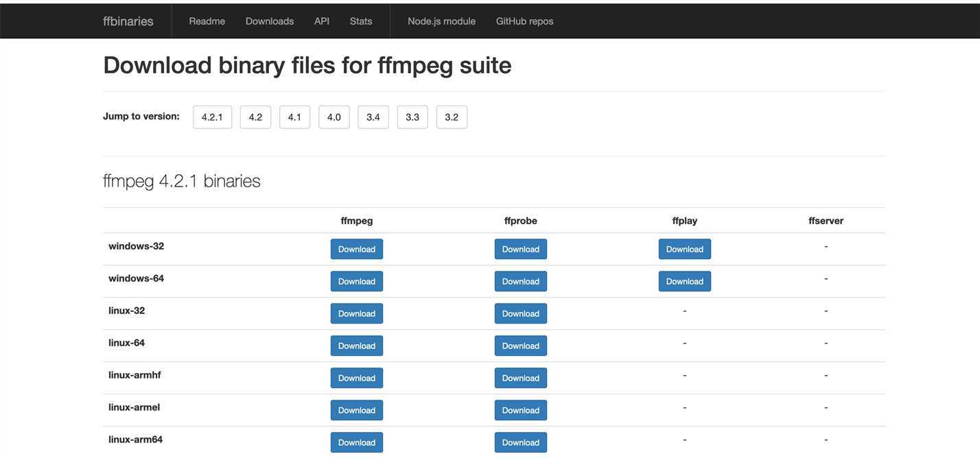The width and height of the screenshot is (980, 458).
Task: Open the Readme navigation item
Action: [207, 21]
